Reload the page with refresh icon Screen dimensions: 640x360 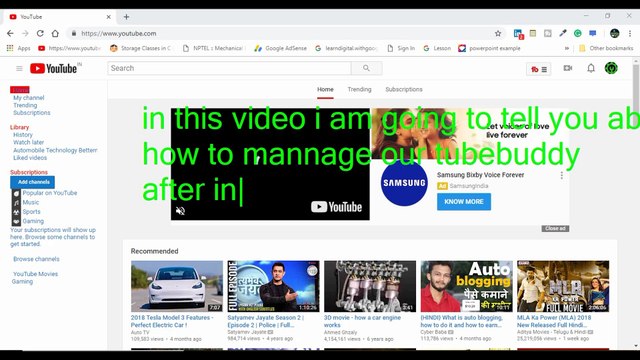40,33
